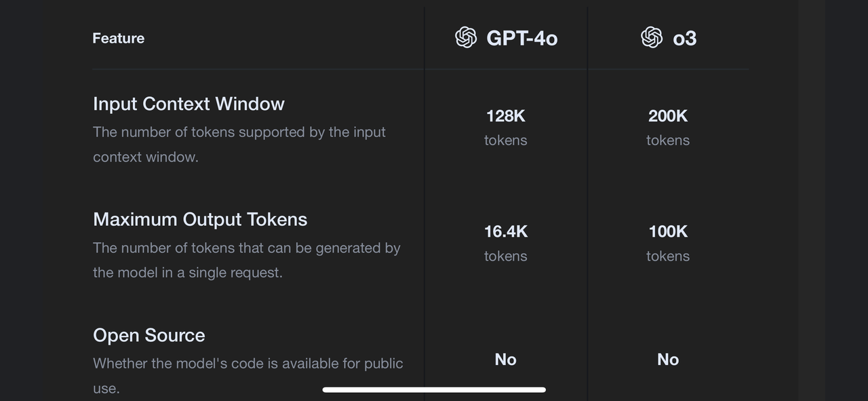Click the input context window description text
Viewport: 868px width, 401px height.
pyautogui.click(x=239, y=145)
